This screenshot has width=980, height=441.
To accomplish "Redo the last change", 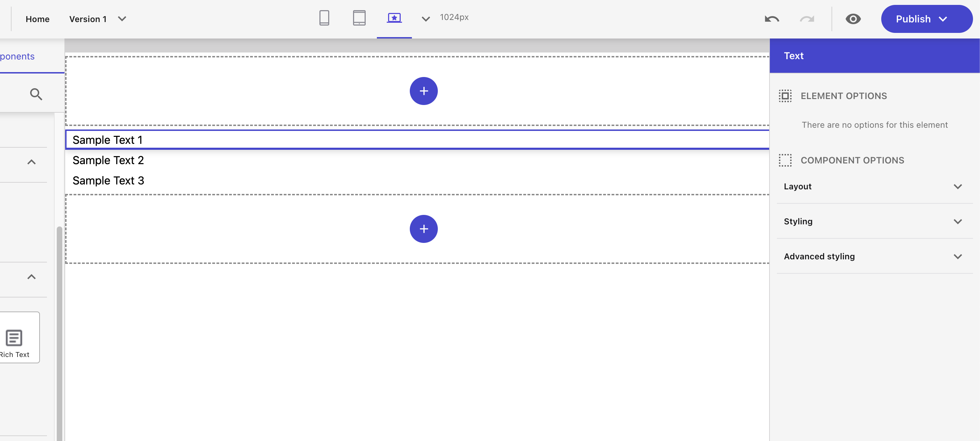I will [807, 19].
